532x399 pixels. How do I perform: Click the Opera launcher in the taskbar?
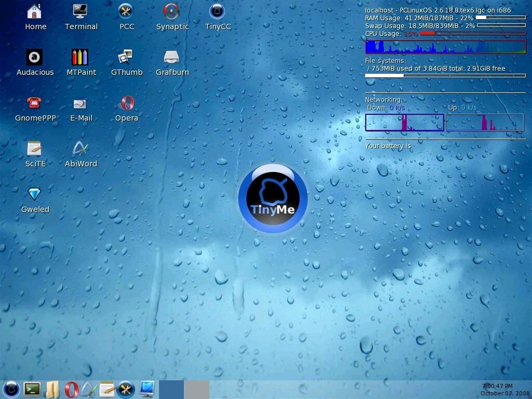tap(71, 389)
